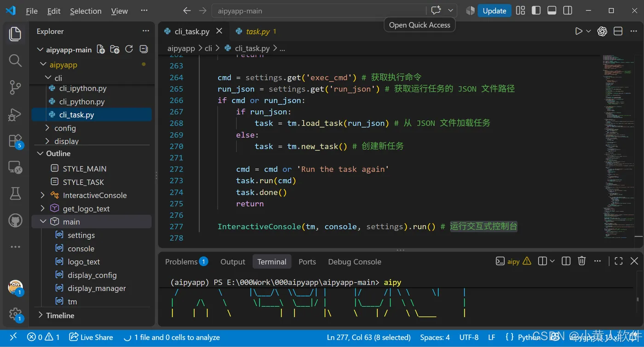Create a new file in aipyapp-main

pyautogui.click(x=101, y=50)
